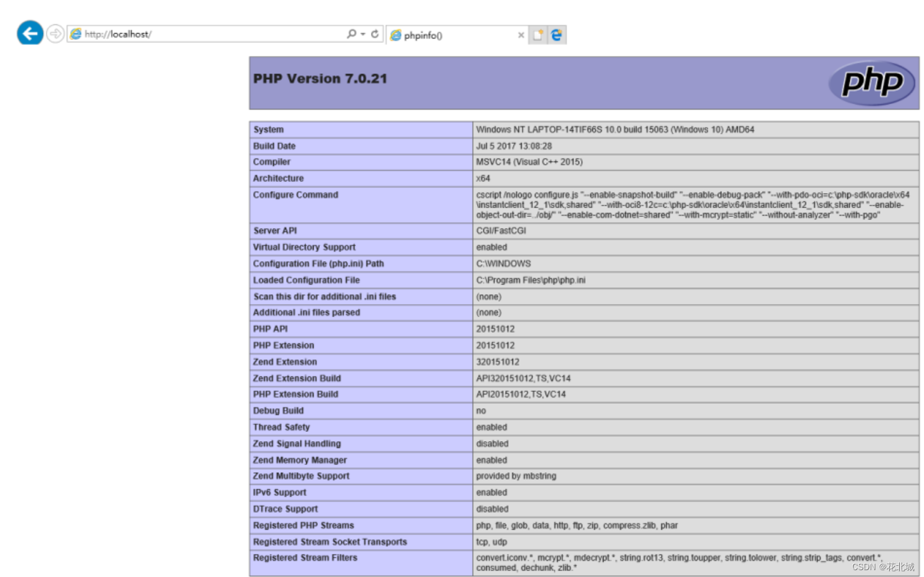Click 'Scan this dir for additional .ini files'

point(324,297)
